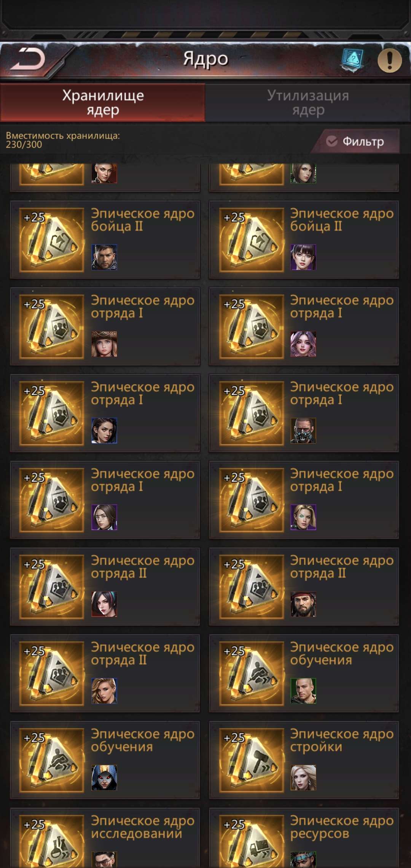The width and height of the screenshot is (411, 868).
Task: Open Эпическое ядро бойца II with purple-haired heroine
Action: click(304, 239)
